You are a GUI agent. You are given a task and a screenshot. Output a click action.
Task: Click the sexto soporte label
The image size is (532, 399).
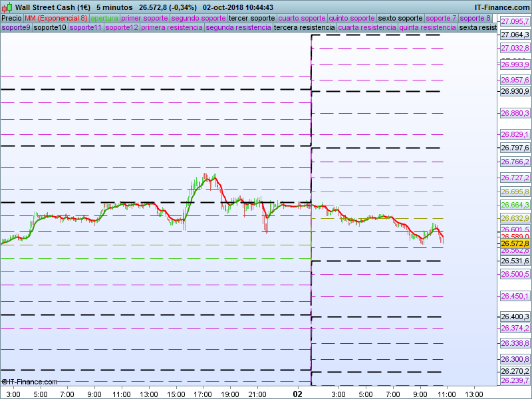pos(400,19)
